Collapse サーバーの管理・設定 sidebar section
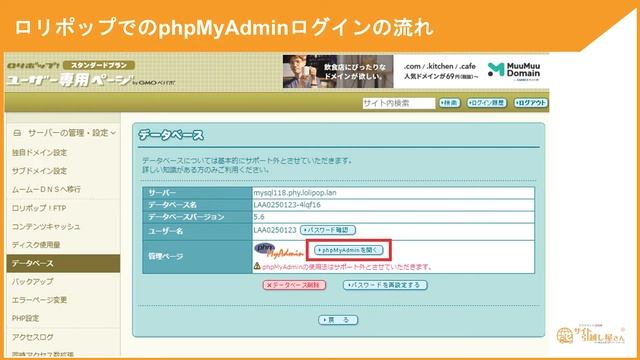 (x=64, y=133)
